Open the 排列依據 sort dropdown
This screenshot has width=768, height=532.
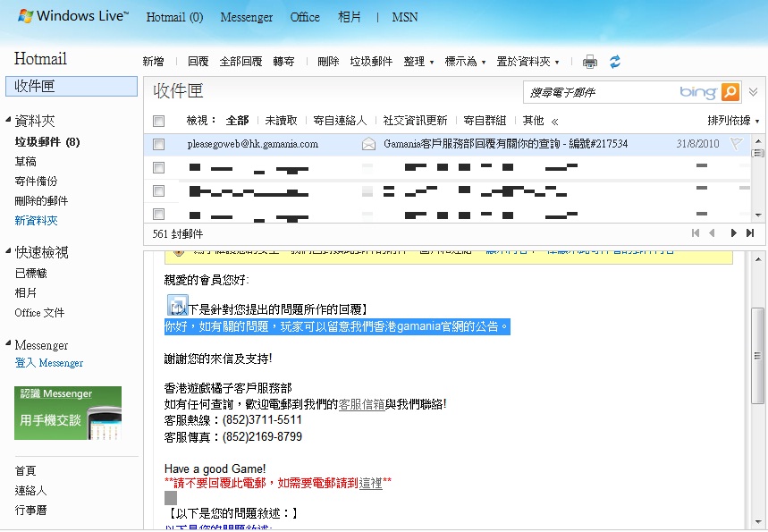click(733, 121)
